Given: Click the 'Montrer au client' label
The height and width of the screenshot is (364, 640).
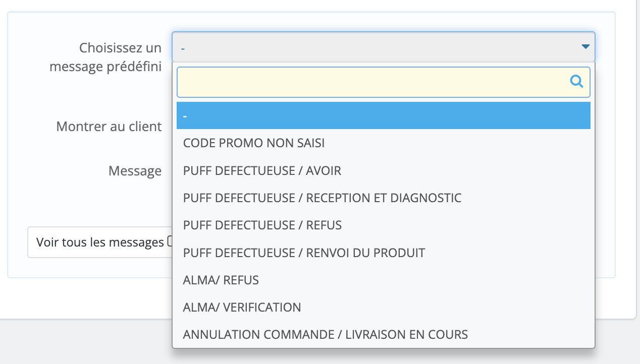Looking at the screenshot, I should click(109, 127).
